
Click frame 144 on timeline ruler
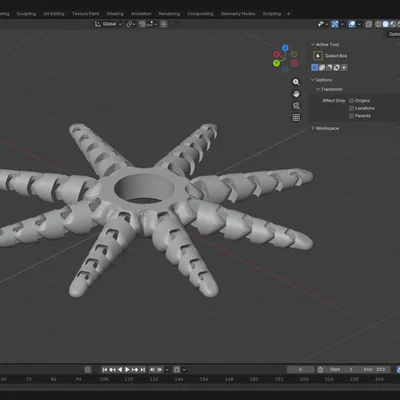pos(179,379)
